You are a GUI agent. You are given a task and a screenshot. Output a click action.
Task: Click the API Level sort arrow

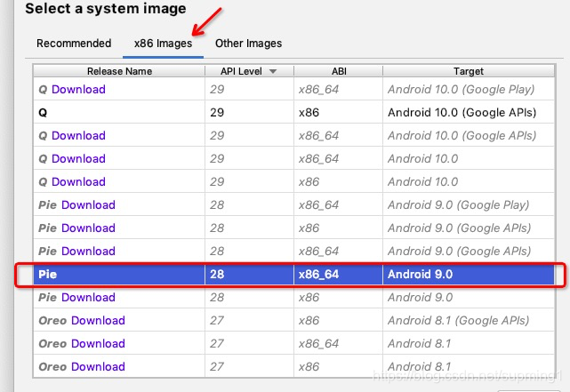(x=273, y=72)
